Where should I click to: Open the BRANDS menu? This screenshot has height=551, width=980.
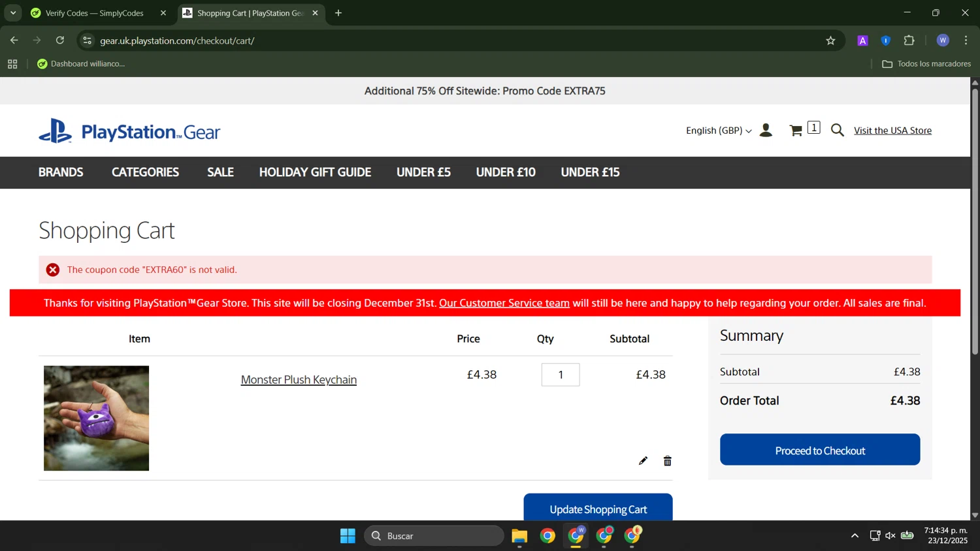coord(61,172)
